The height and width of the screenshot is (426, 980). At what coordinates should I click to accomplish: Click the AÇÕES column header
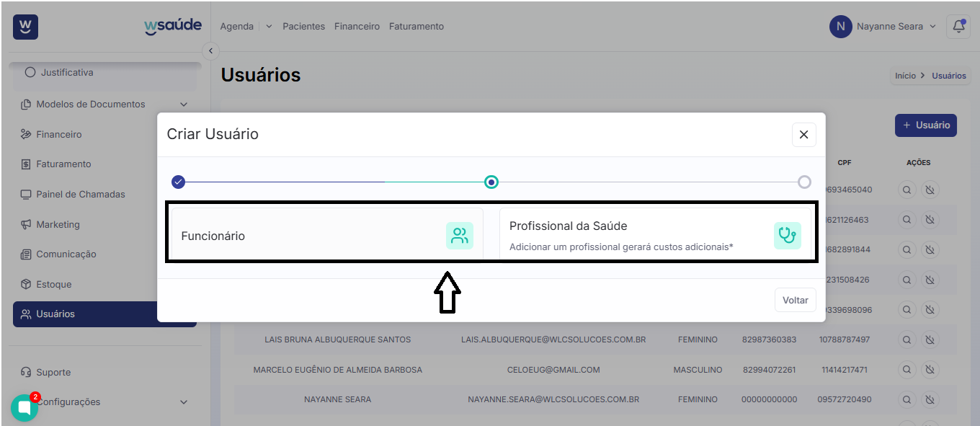point(919,163)
